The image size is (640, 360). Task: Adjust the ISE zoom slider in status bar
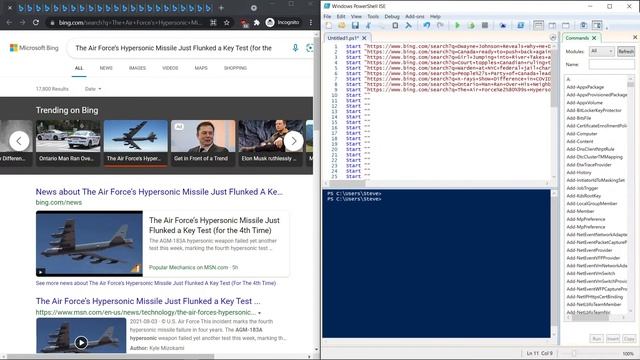point(573,353)
